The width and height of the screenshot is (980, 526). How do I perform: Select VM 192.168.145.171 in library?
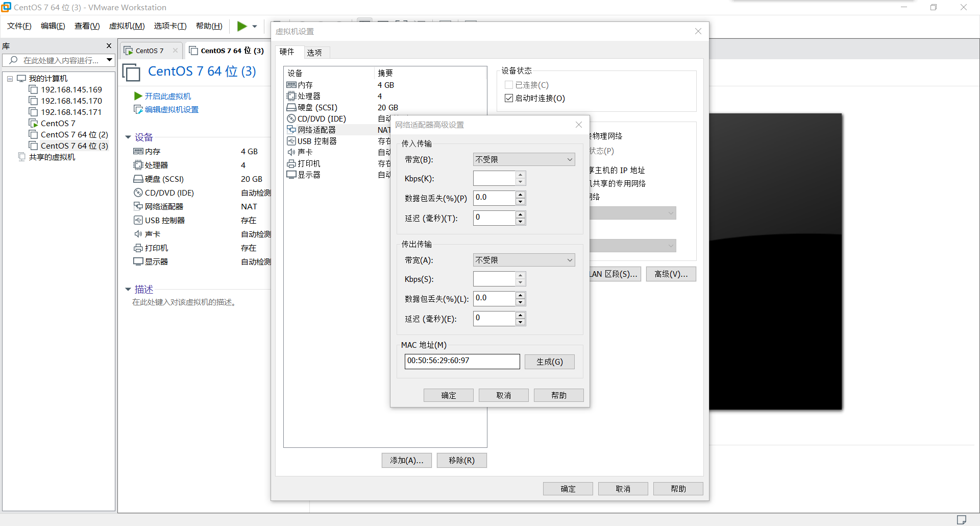point(71,112)
